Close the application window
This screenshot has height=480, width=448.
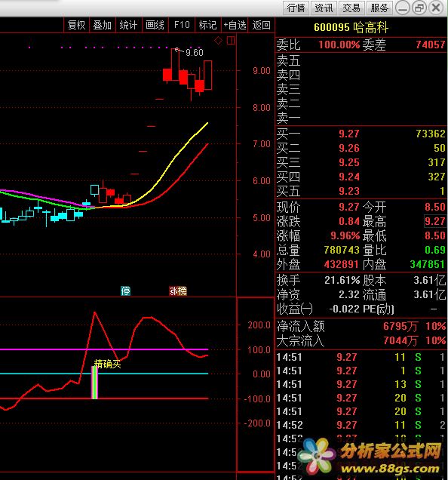[x=436, y=8]
